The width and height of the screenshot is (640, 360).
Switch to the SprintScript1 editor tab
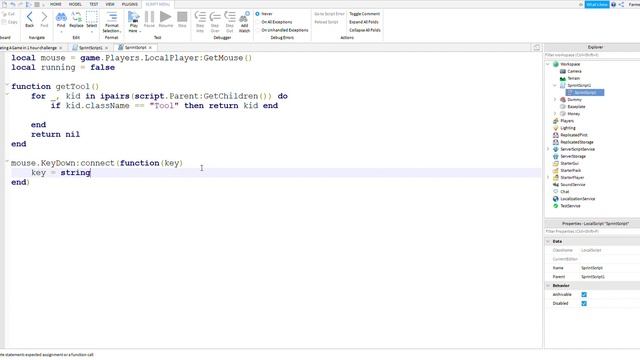pos(90,48)
